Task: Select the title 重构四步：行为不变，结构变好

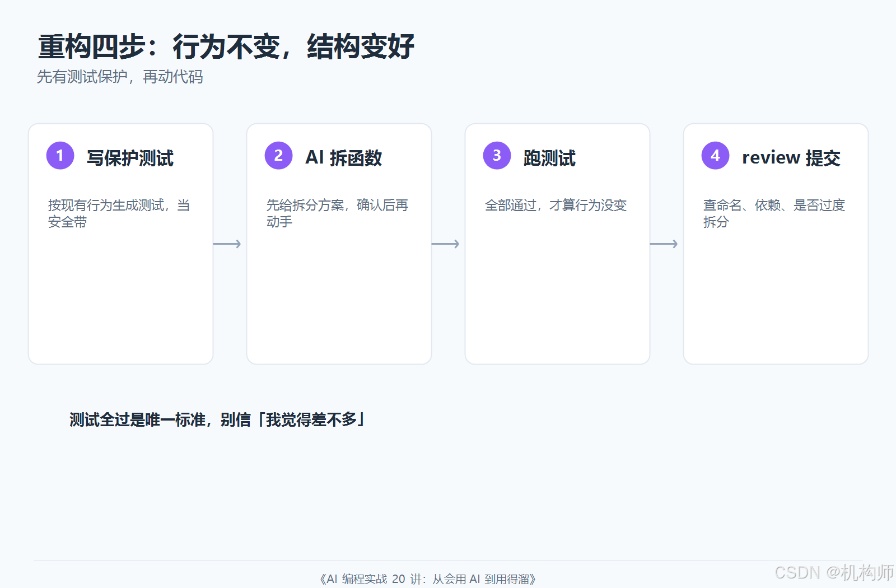Action: coord(226,46)
